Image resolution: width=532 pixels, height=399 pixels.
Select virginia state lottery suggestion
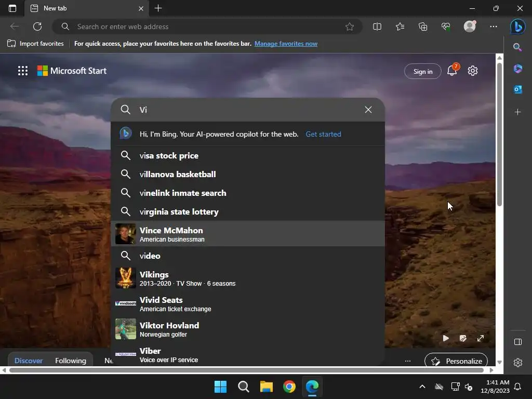point(248,212)
